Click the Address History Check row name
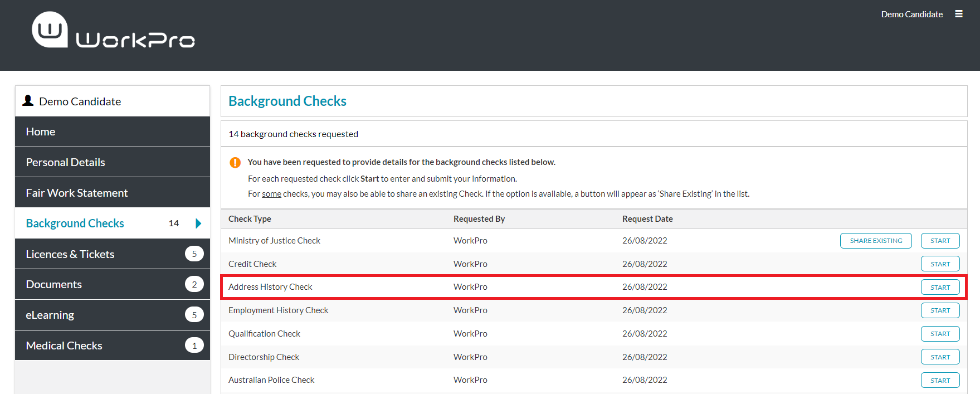This screenshot has width=980, height=394. pyautogui.click(x=270, y=287)
